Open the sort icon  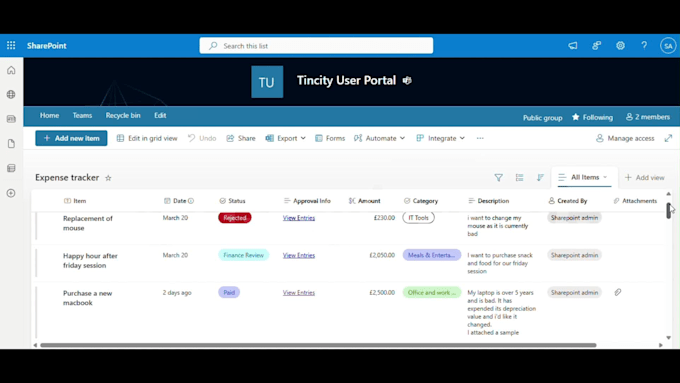point(540,177)
